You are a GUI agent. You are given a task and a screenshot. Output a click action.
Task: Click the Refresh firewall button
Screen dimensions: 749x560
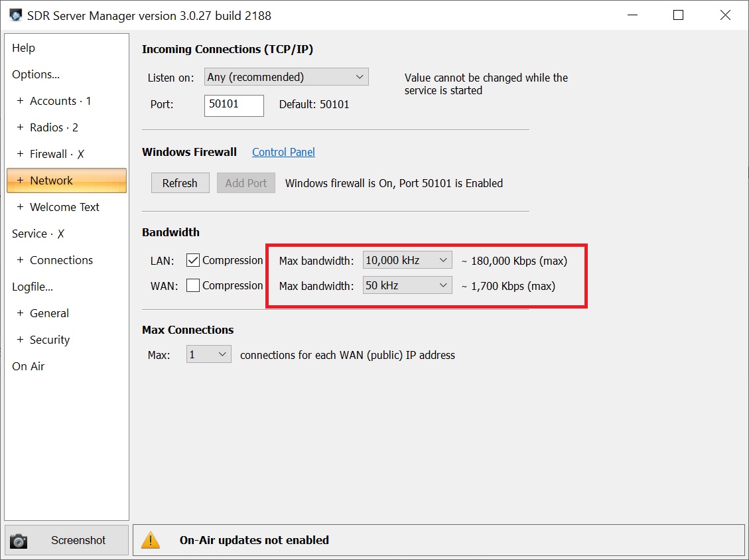pos(180,183)
